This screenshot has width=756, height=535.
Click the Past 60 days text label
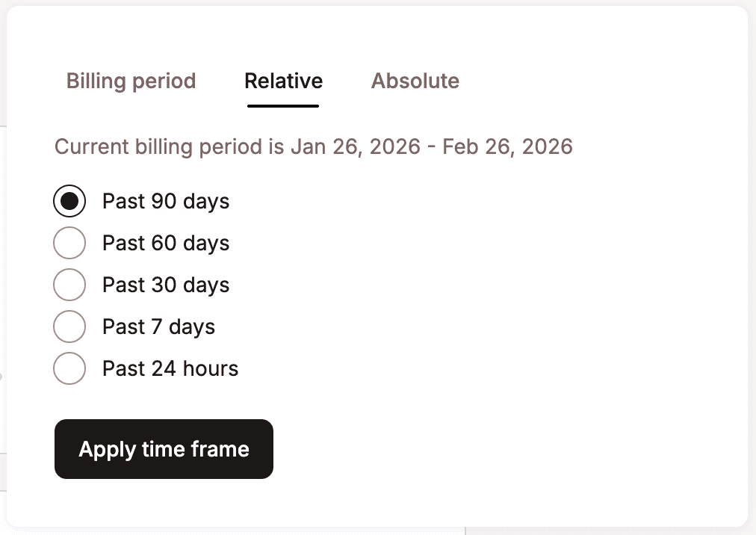point(166,243)
